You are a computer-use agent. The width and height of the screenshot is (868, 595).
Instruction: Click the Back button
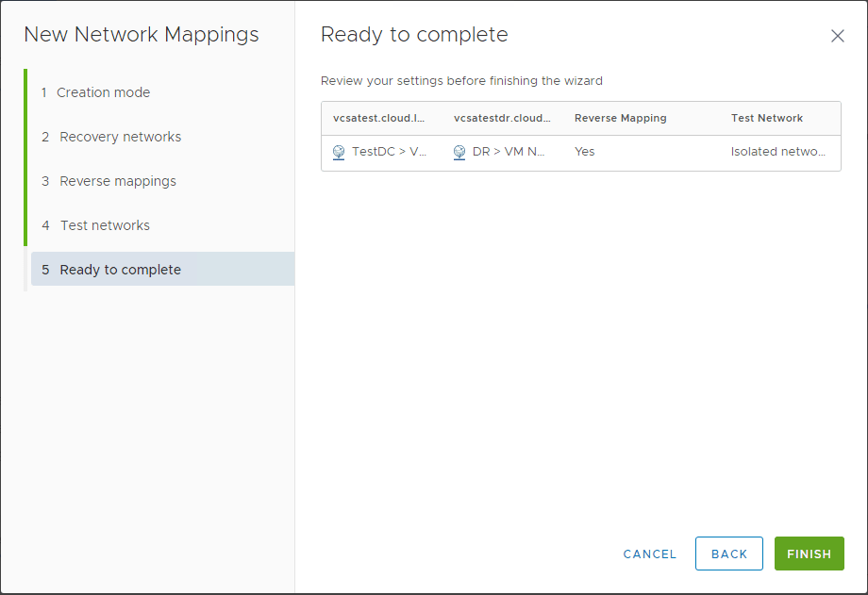click(728, 554)
